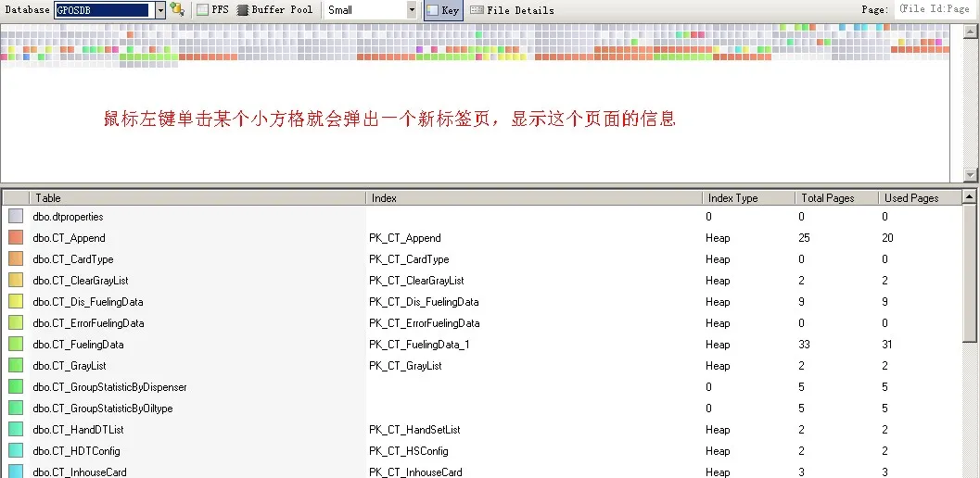Image resolution: width=980 pixels, height=478 pixels.
Task: Select the dbo.CT_FuelingData table name
Action: coord(78,345)
